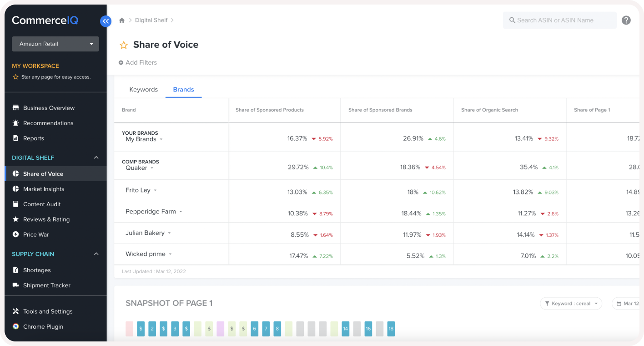Viewport: 644px width, 346px height.
Task: Open the Amazon Retail dropdown
Action: (x=55, y=44)
